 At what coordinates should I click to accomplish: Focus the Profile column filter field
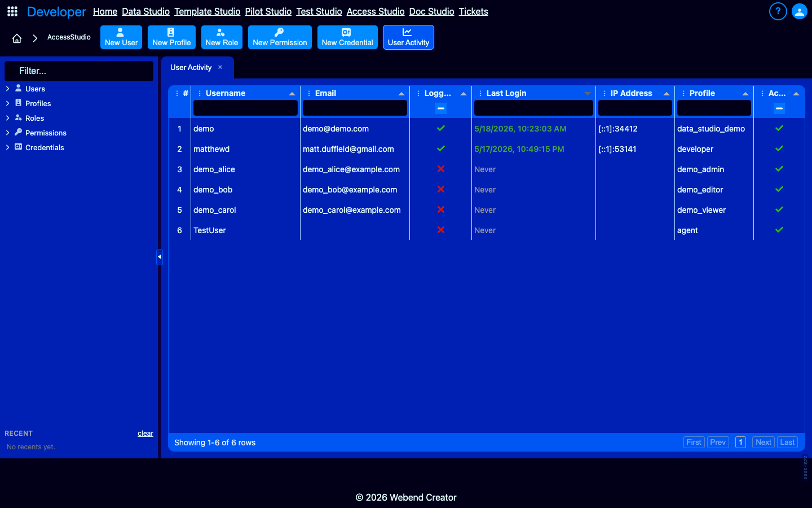[714, 108]
